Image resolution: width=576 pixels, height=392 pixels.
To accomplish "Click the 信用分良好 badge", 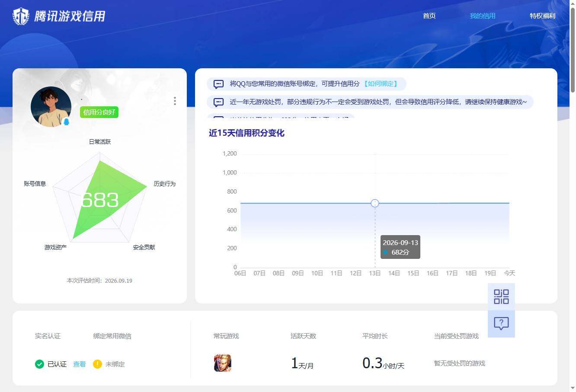I will (99, 112).
